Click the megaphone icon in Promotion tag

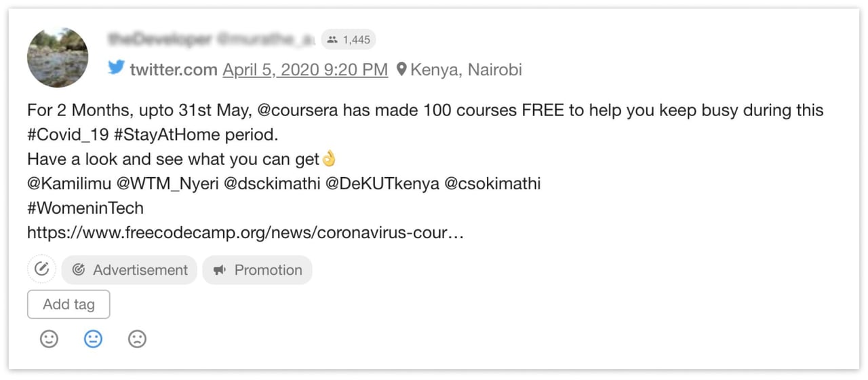tap(219, 270)
